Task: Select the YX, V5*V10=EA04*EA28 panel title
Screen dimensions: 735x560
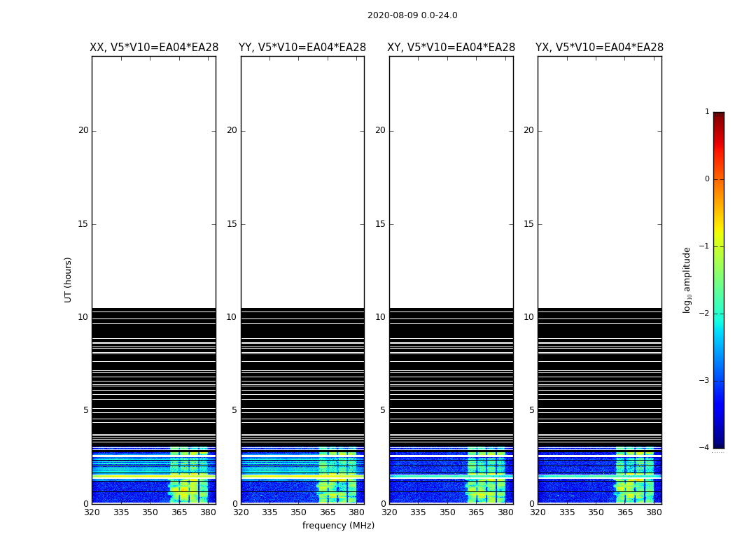Action: [599, 48]
